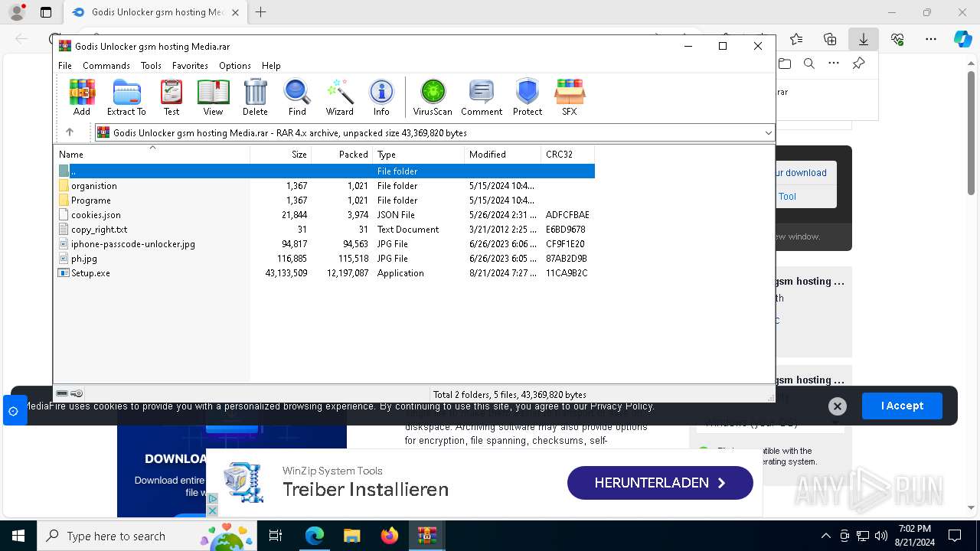The height and width of the screenshot is (551, 980).
Task: Open the Tools menu
Action: pyautogui.click(x=151, y=66)
